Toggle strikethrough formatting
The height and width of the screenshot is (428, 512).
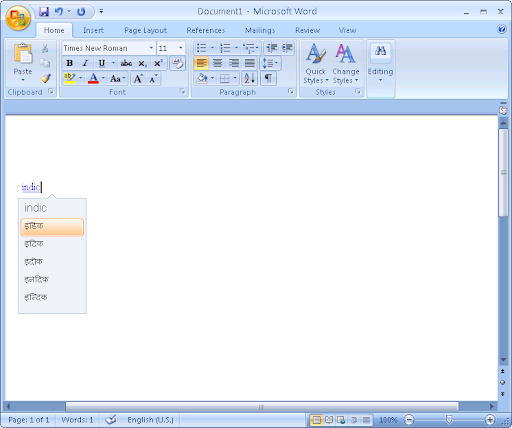126,63
